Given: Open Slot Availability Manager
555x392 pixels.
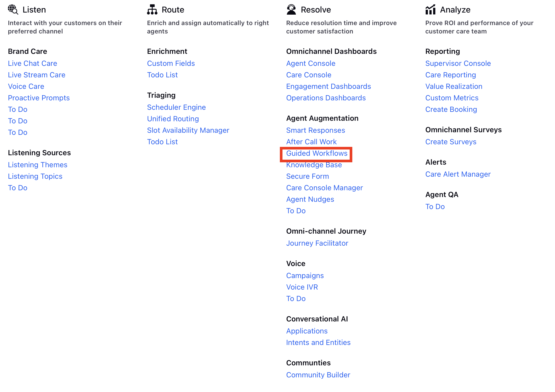Looking at the screenshot, I should click(188, 130).
